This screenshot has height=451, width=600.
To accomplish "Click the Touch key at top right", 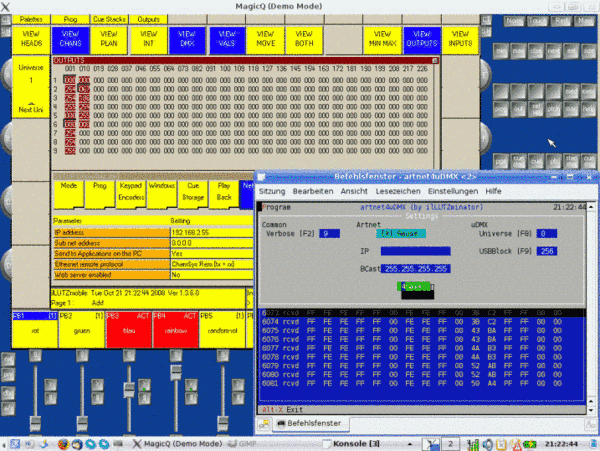I will click(x=538, y=21).
